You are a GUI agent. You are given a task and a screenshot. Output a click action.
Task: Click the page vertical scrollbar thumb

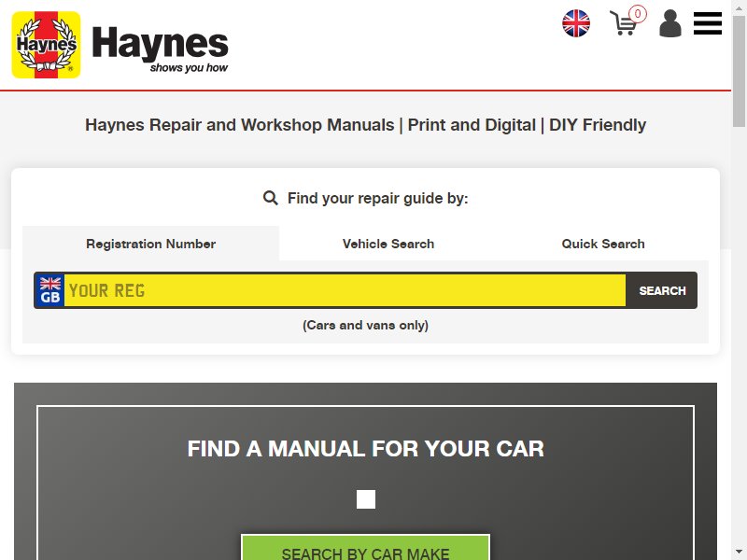pos(739,71)
